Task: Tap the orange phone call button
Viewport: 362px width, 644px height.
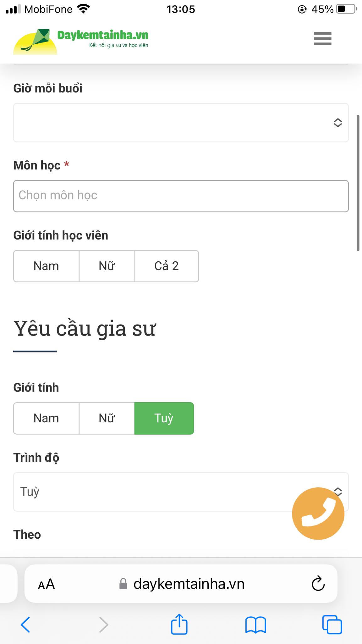Action: 318,514
